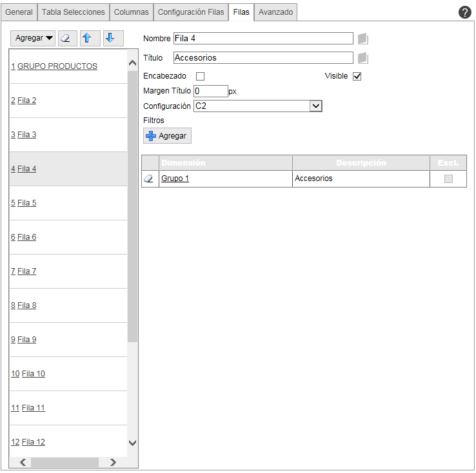Click the icon beside the Nombre field
The width and height of the screenshot is (476, 473).
363,39
